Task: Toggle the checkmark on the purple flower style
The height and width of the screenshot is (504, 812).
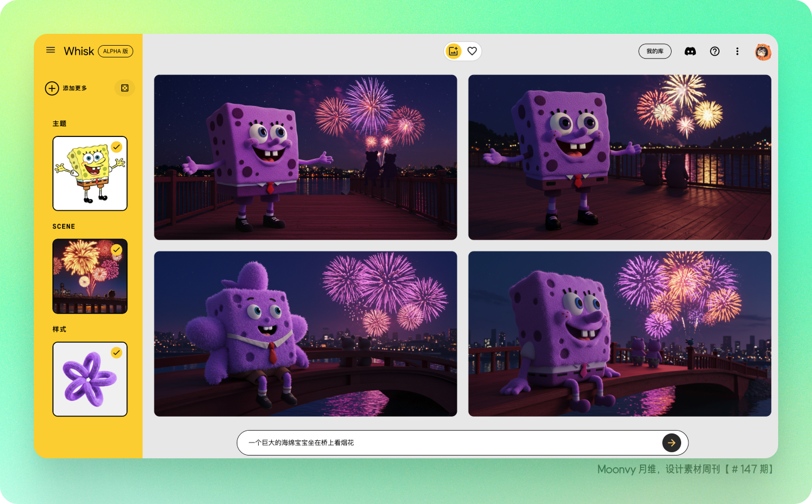Action: click(x=117, y=353)
